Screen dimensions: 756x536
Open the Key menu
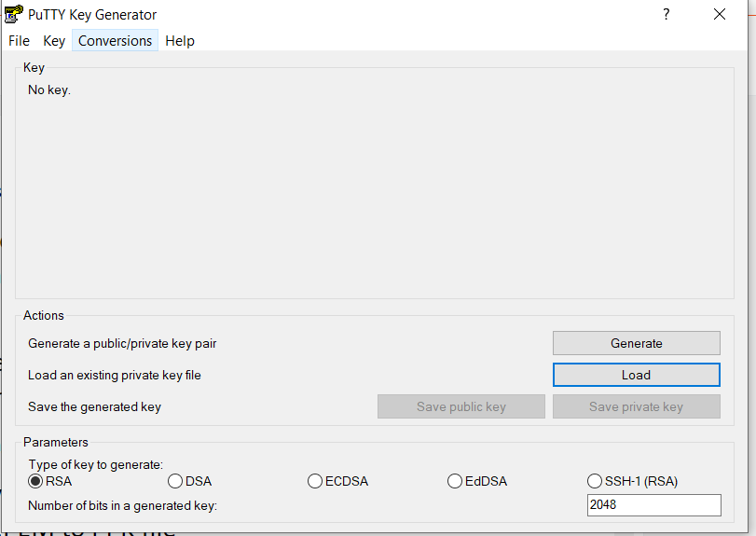pyautogui.click(x=54, y=41)
